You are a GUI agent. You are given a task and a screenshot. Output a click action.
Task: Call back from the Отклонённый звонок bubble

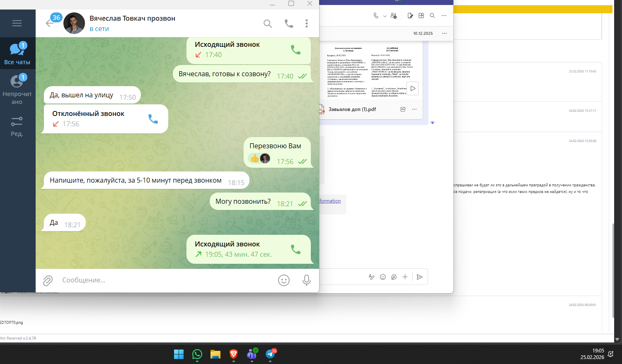click(153, 119)
